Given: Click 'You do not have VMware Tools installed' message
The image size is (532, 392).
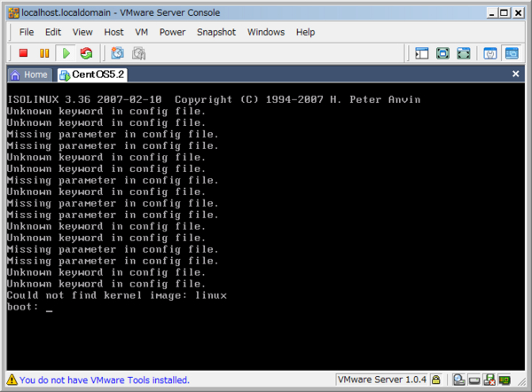Looking at the screenshot, I should point(104,380).
